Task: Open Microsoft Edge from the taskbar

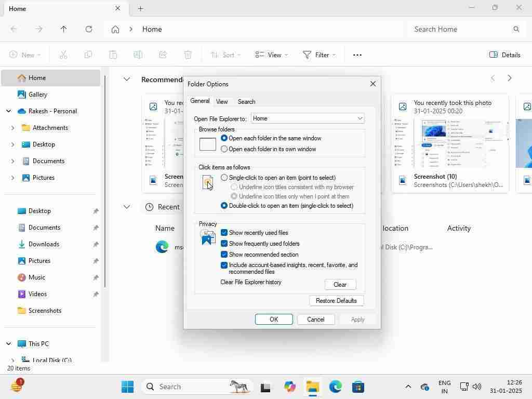Action: pos(335,387)
